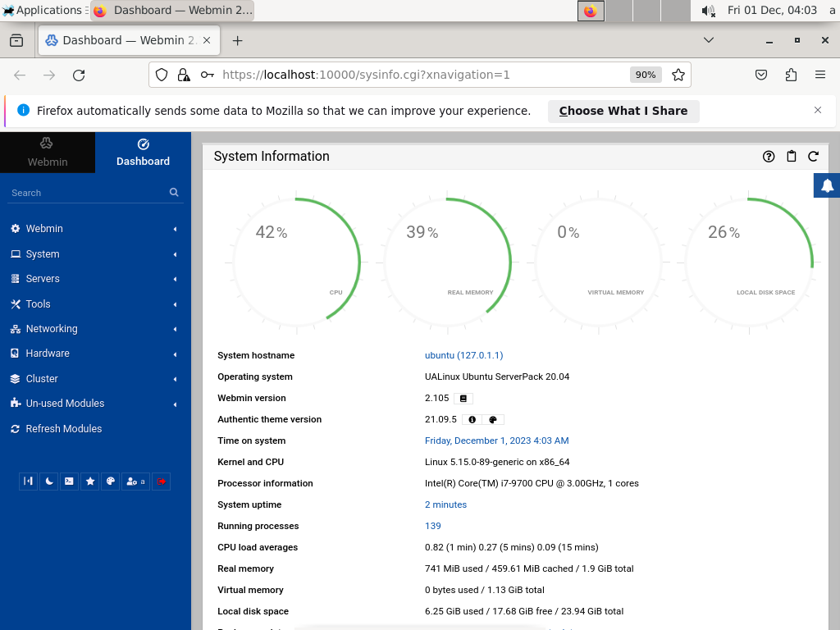Image resolution: width=840 pixels, height=630 pixels.
Task: Expand the Hardware menu category
Action: 95,354
